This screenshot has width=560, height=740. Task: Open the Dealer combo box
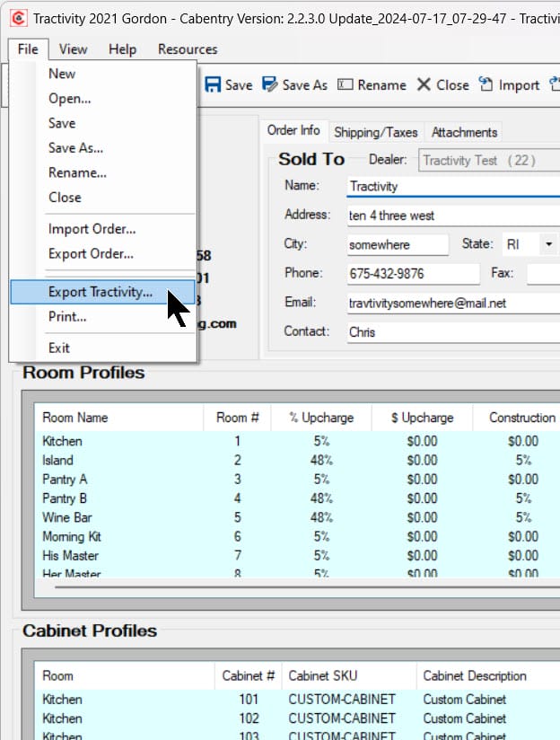tap(489, 161)
